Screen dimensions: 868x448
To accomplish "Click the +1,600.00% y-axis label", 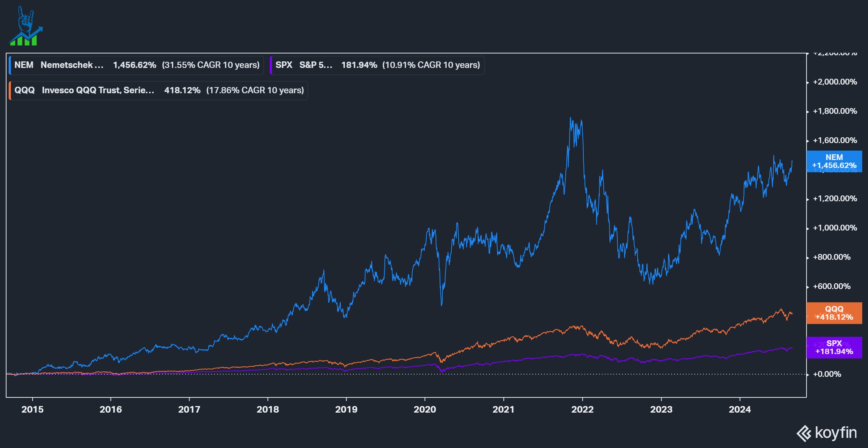I will [x=835, y=141].
